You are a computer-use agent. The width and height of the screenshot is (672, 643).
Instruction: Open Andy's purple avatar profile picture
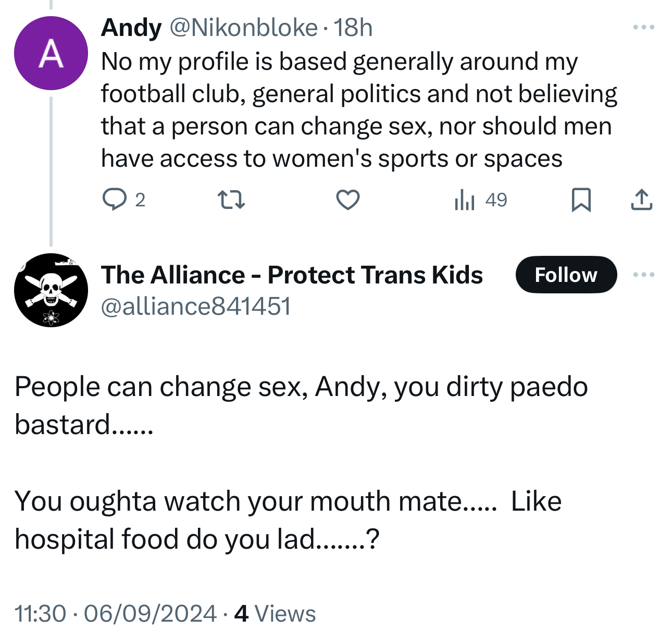[x=51, y=53]
